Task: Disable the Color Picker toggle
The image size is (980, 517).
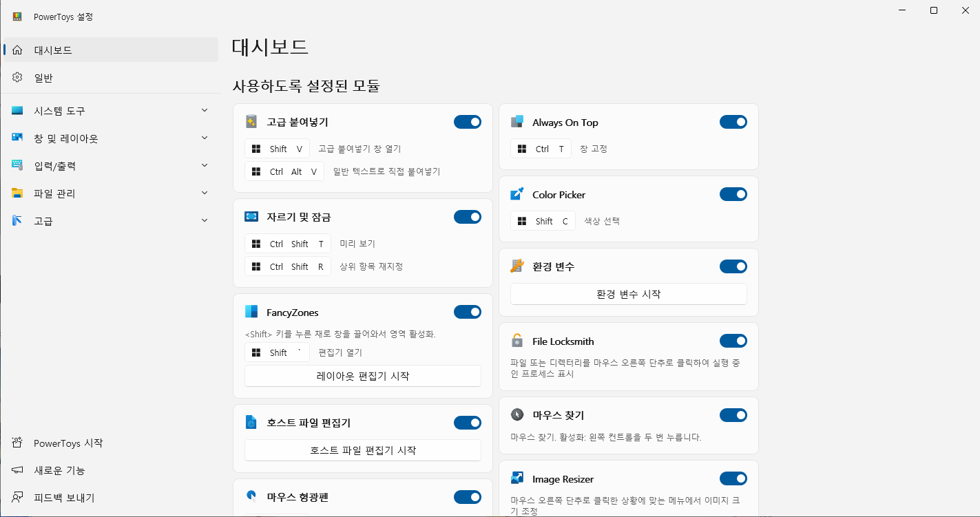Action: [733, 194]
